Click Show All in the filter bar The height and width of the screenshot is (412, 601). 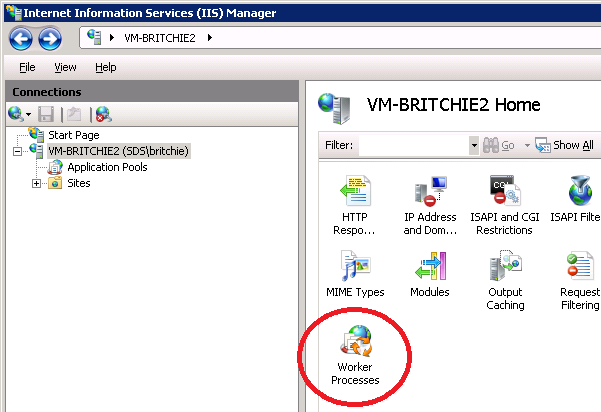tap(564, 146)
